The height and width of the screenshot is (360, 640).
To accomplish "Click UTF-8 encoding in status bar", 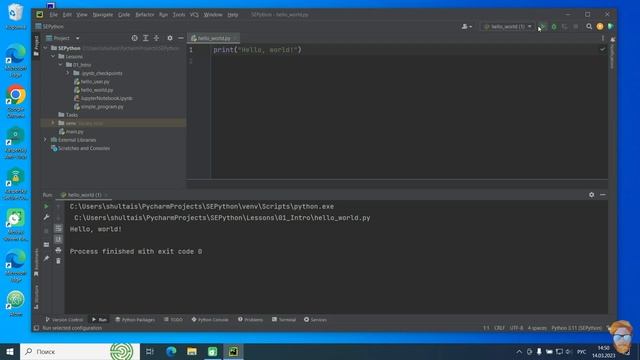I will tap(516, 328).
